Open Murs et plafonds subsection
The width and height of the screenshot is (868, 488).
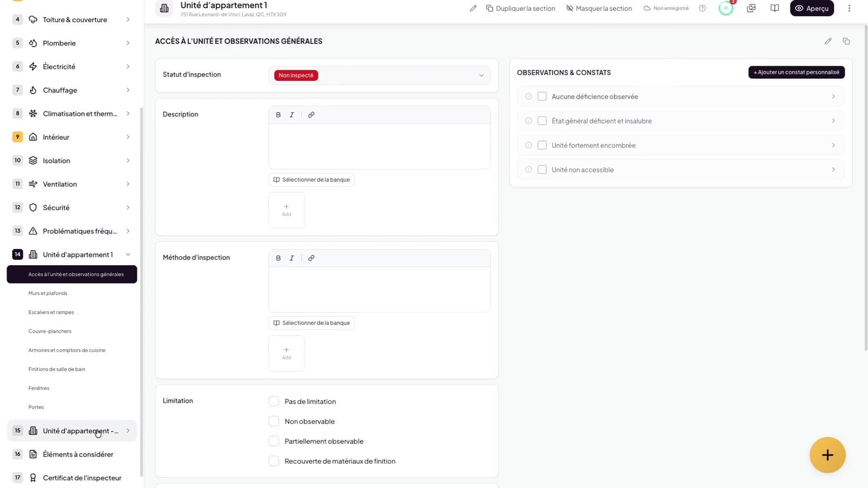tap(48, 293)
